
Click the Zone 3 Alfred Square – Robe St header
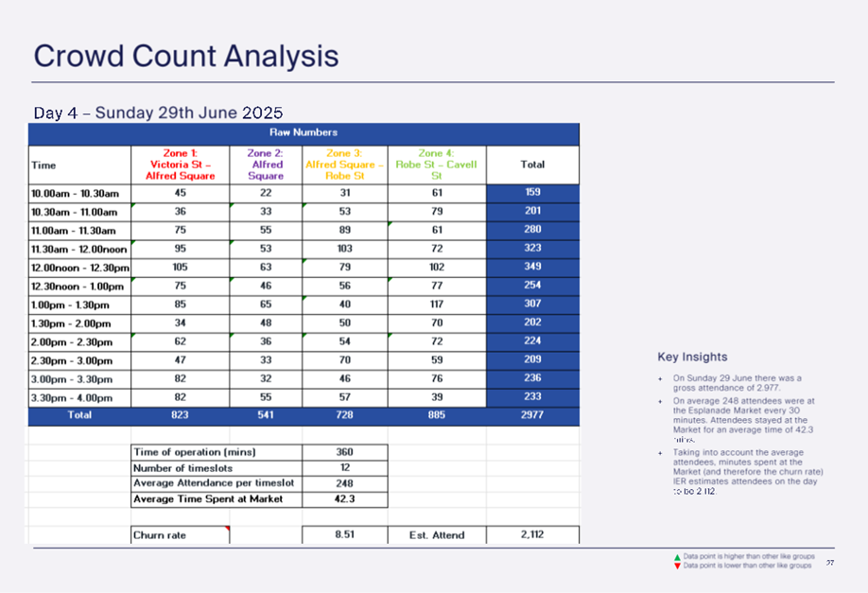click(343, 164)
